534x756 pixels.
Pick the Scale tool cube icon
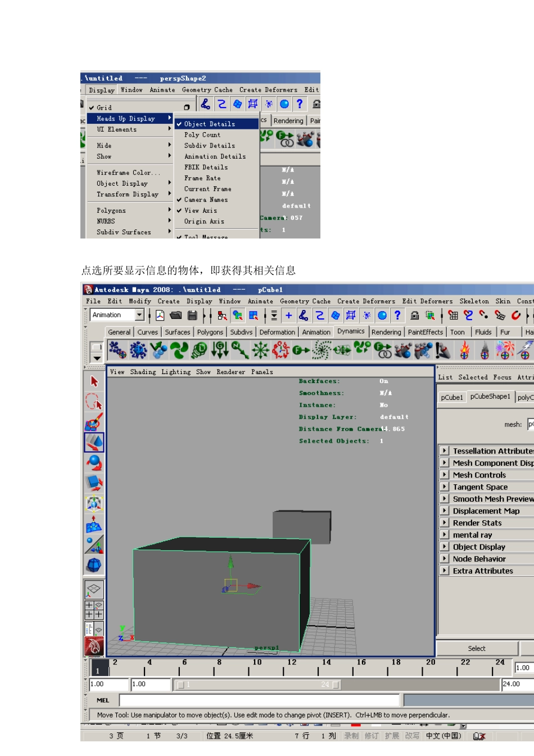(94, 483)
